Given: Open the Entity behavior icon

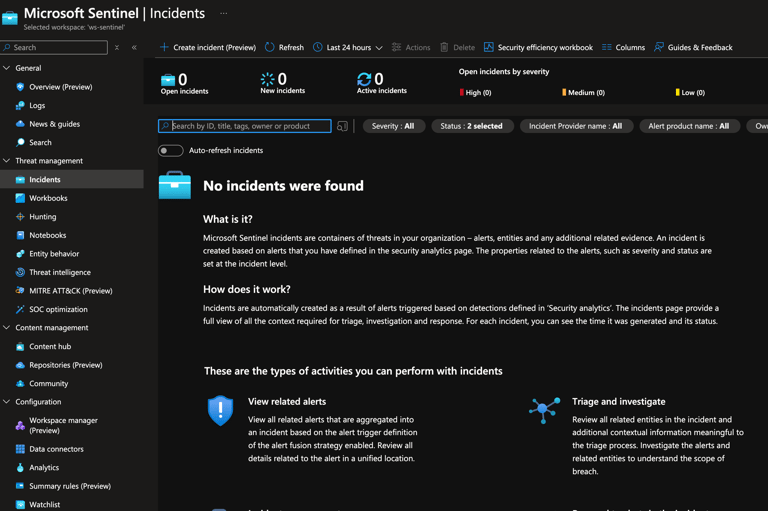Looking at the screenshot, I should tap(20, 254).
